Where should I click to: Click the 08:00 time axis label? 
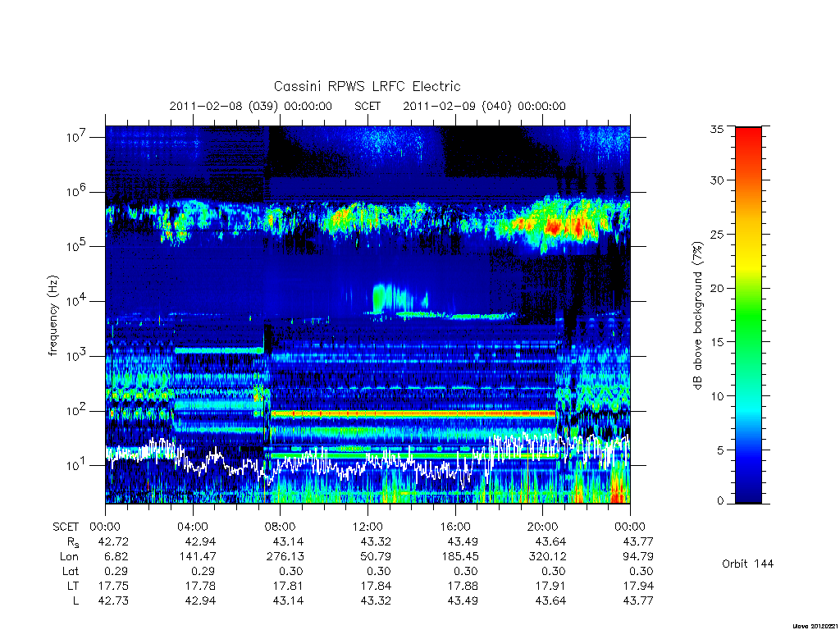point(281,527)
